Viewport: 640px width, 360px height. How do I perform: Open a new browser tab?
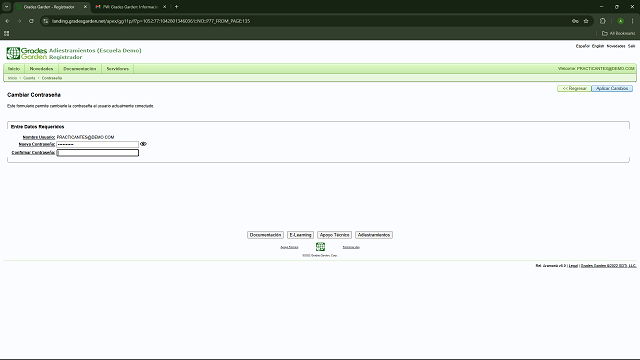[x=177, y=7]
